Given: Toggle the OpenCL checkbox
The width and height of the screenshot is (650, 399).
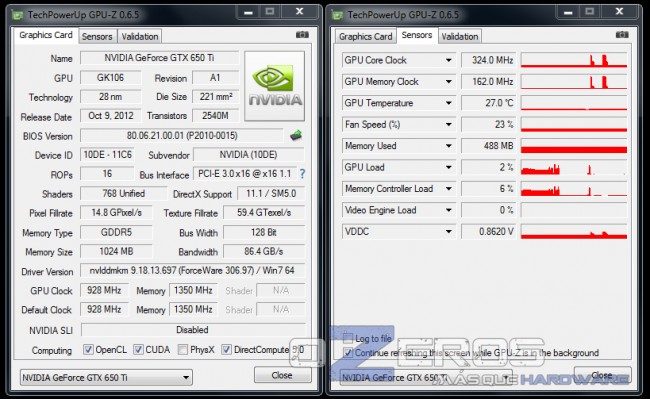Looking at the screenshot, I should [88, 349].
